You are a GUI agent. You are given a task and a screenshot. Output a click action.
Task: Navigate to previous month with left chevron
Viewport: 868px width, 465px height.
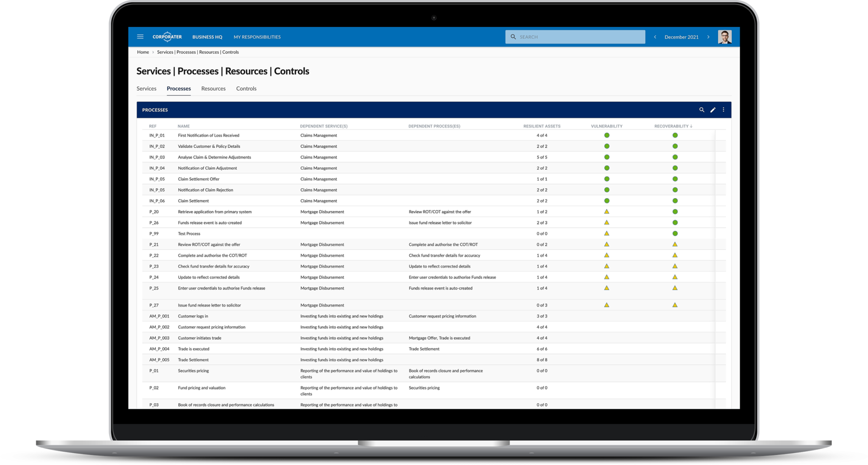pos(655,37)
